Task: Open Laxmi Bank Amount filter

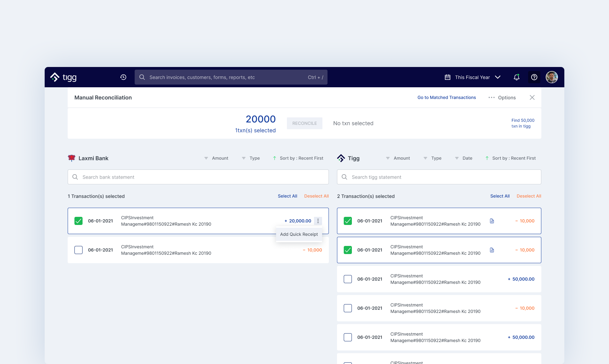Action: click(216, 158)
